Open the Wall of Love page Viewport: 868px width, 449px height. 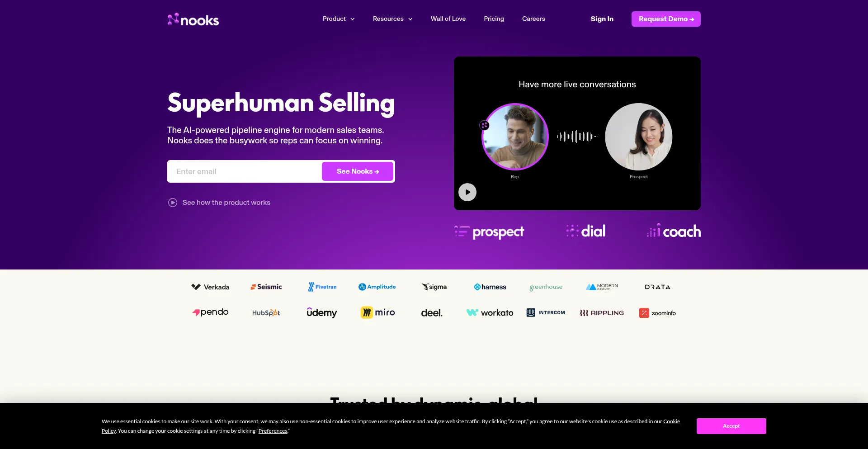[x=448, y=19]
